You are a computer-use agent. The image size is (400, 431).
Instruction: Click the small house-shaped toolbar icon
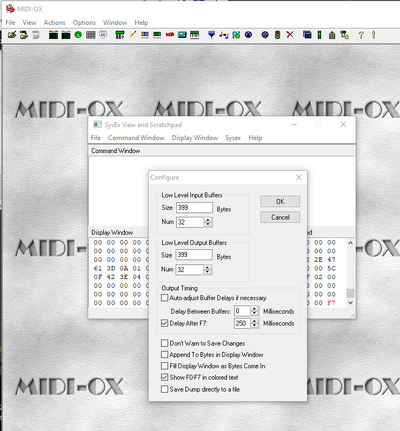tap(332, 35)
